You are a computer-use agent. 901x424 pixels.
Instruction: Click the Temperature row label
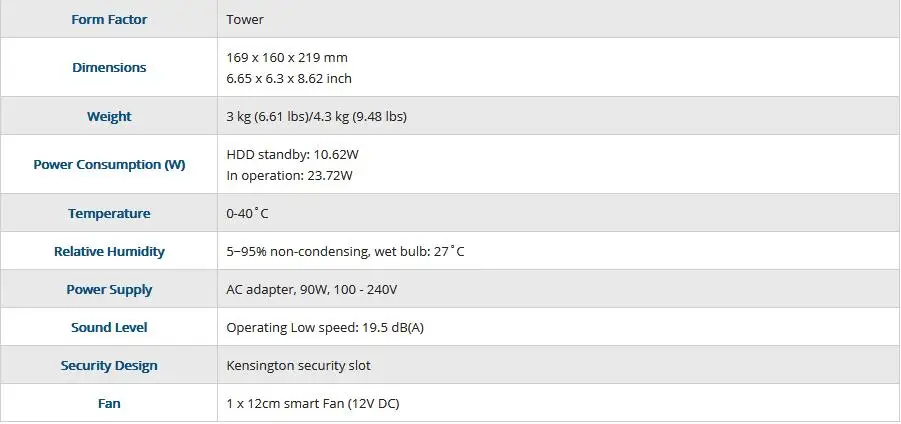109,213
